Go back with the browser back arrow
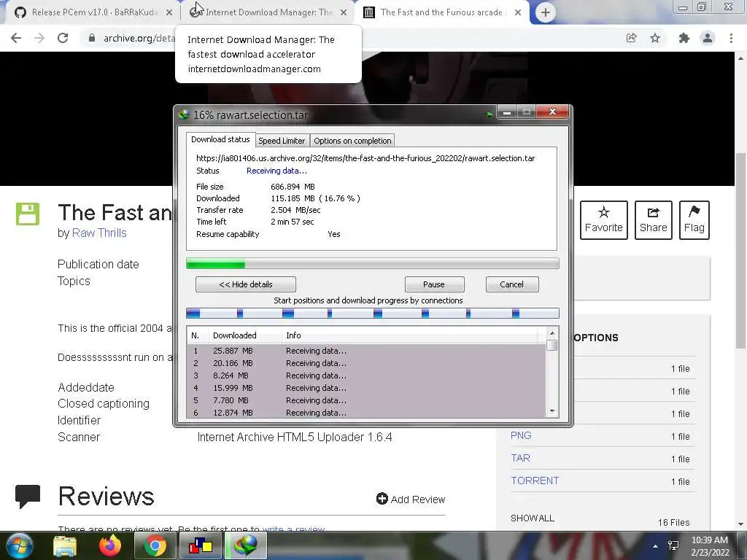Image resolution: width=747 pixels, height=560 pixels. [16, 38]
